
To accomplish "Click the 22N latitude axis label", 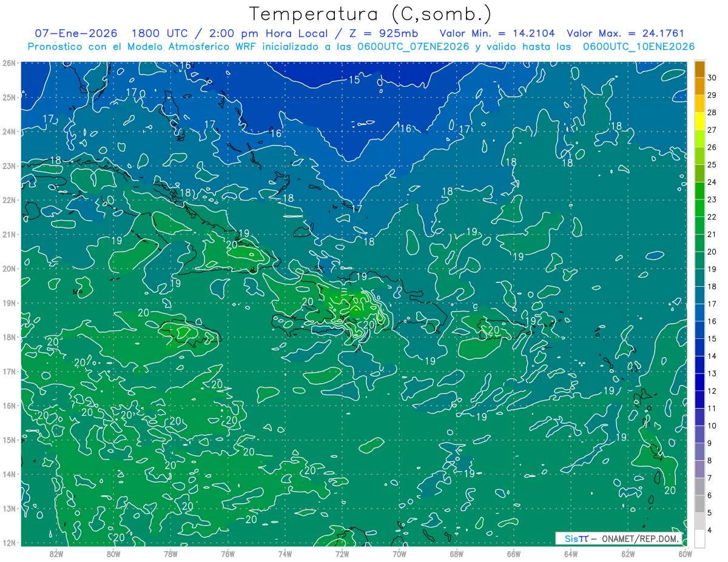I will (x=8, y=200).
